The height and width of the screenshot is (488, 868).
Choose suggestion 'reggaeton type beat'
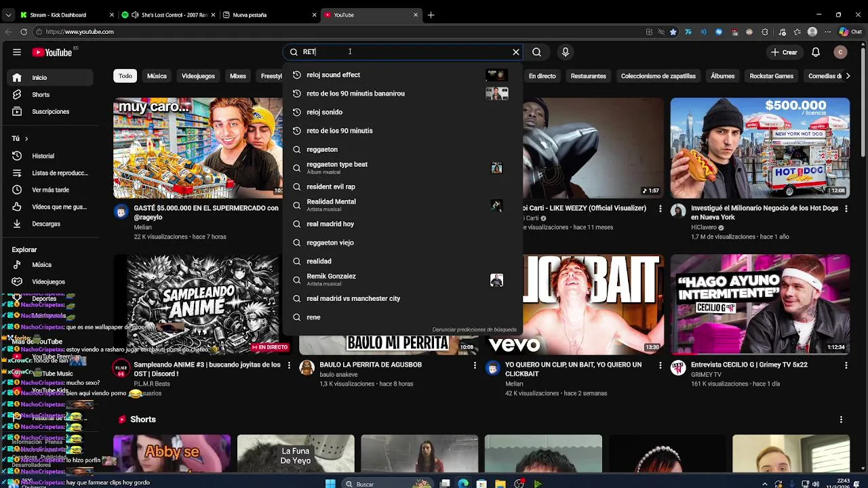click(402, 168)
